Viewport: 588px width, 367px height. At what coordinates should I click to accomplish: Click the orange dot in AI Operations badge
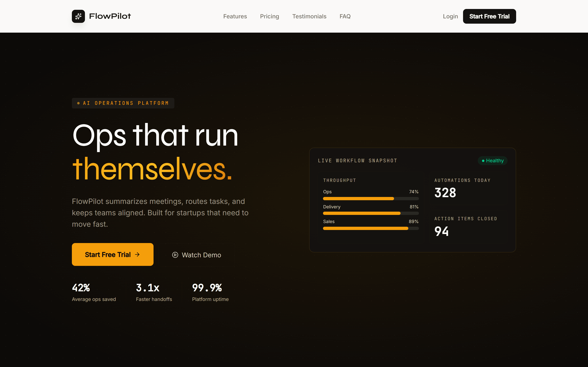tap(78, 103)
